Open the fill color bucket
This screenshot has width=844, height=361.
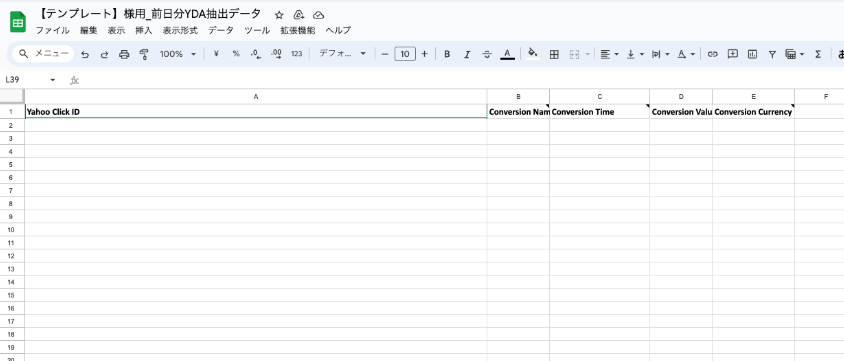click(x=532, y=53)
